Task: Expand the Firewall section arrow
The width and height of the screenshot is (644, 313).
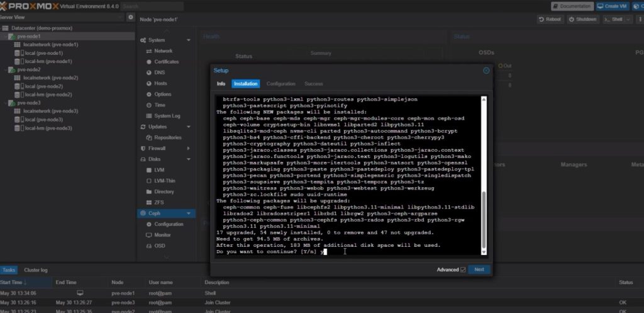Action: pos(189,148)
